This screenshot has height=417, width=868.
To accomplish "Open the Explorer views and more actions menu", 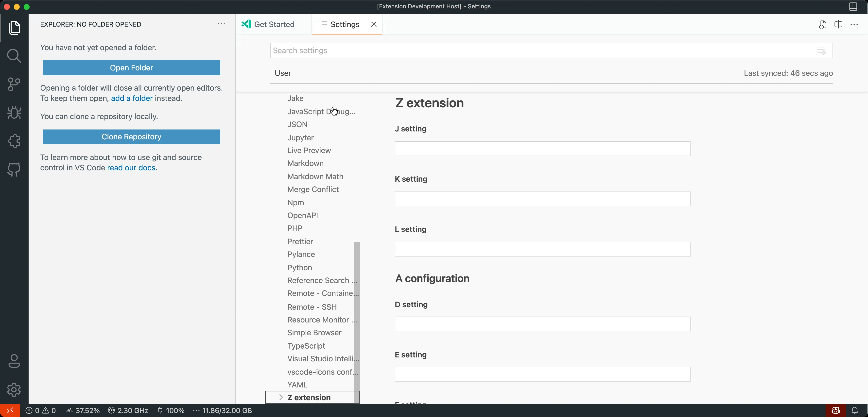I will coord(221,24).
